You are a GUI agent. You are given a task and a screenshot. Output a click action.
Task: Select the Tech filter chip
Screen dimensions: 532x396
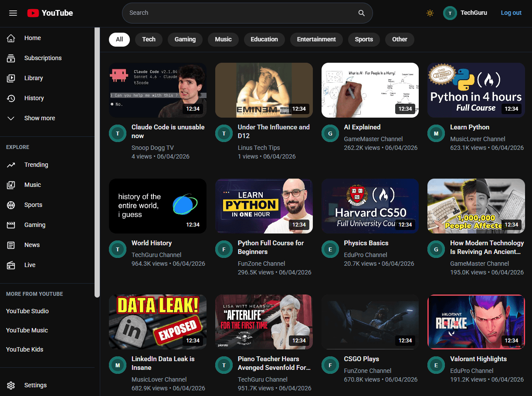pos(149,39)
